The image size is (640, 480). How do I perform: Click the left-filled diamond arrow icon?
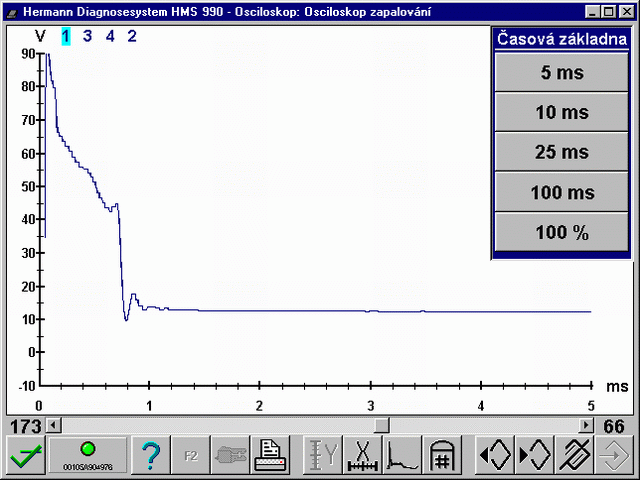click(495, 457)
